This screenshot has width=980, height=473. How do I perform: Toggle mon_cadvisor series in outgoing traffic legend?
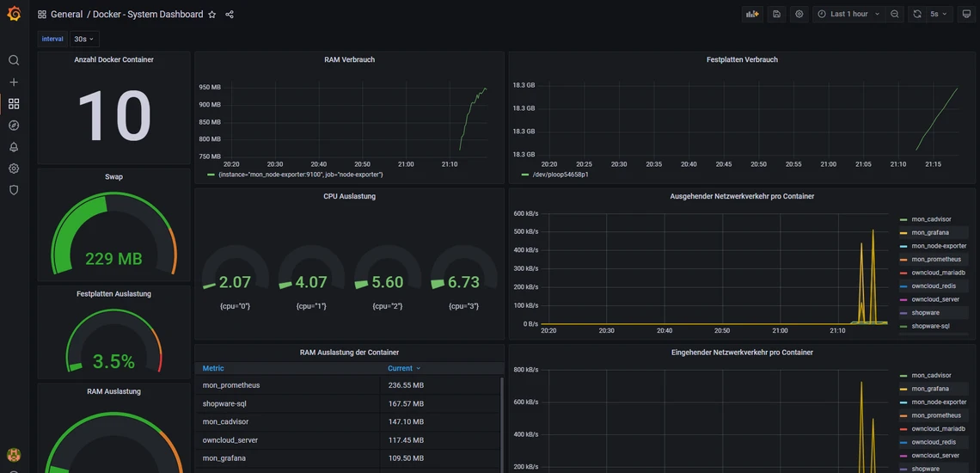click(x=931, y=219)
